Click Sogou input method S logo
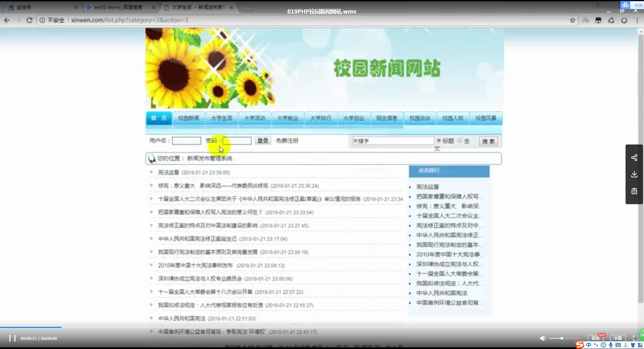644x349 pixels. pos(580,345)
